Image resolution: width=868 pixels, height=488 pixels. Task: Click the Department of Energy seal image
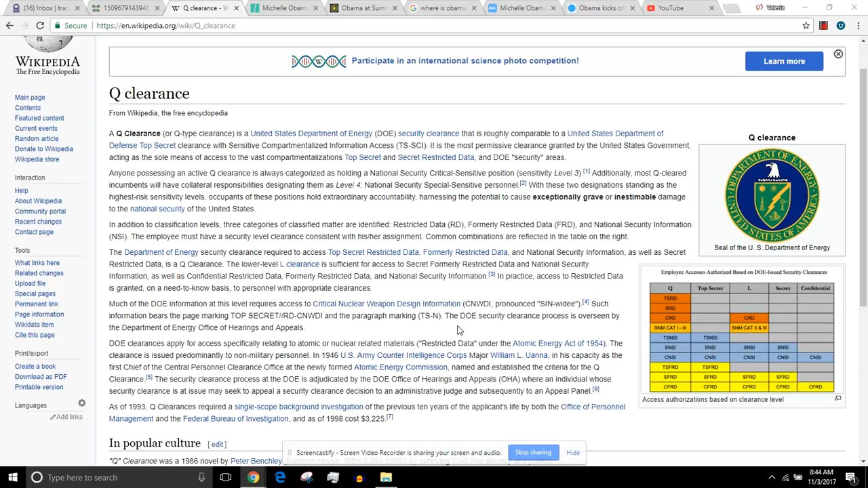(x=772, y=195)
